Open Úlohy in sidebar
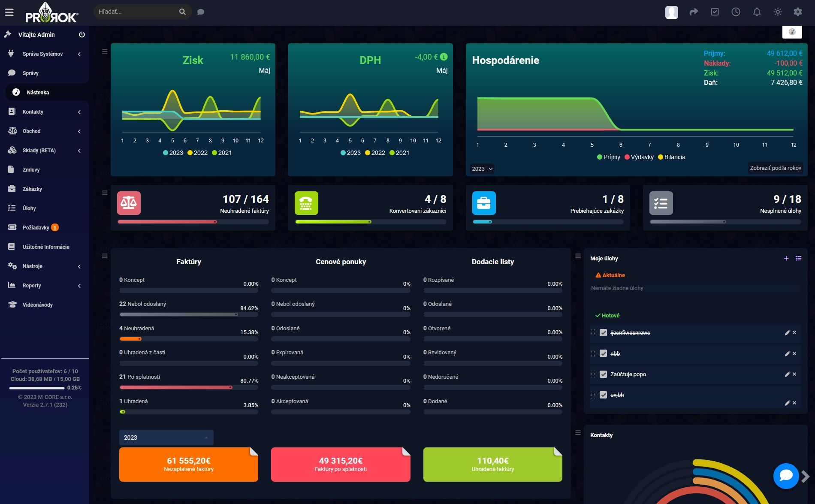815x504 pixels. click(x=45, y=208)
